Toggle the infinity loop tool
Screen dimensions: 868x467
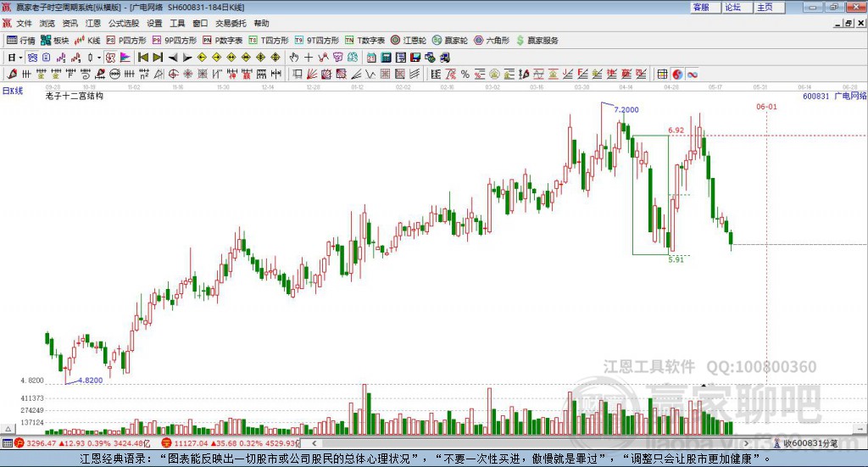coord(692,74)
